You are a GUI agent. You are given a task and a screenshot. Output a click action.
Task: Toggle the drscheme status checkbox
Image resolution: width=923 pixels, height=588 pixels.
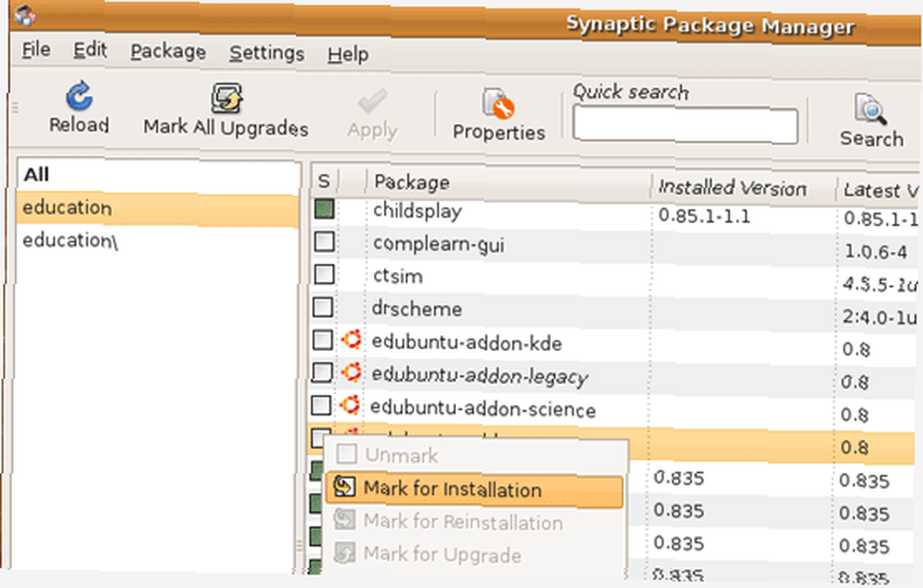coord(322,307)
